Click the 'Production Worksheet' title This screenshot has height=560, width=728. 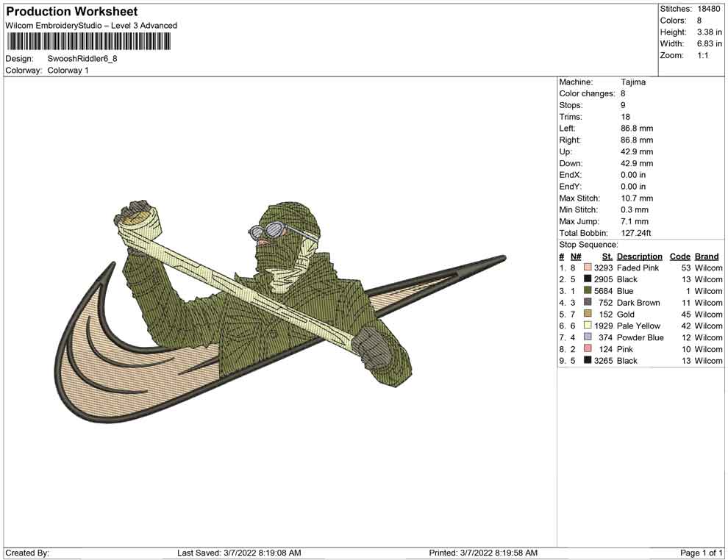[71, 12]
